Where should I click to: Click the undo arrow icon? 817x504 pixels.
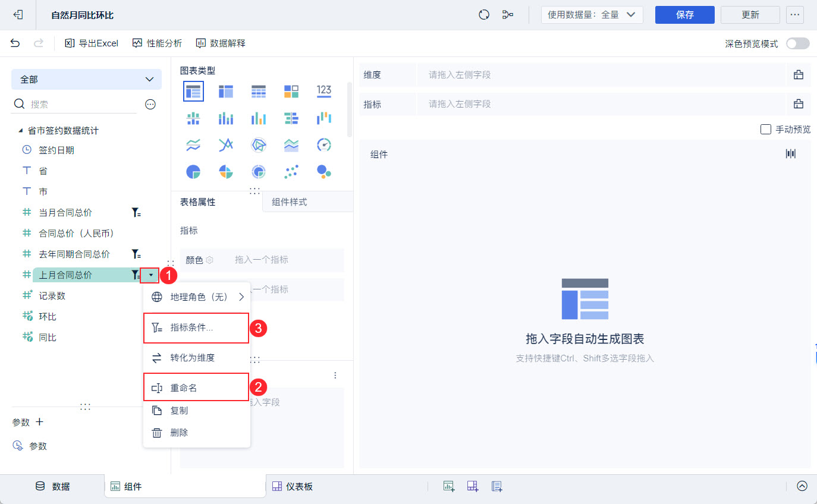click(x=15, y=43)
